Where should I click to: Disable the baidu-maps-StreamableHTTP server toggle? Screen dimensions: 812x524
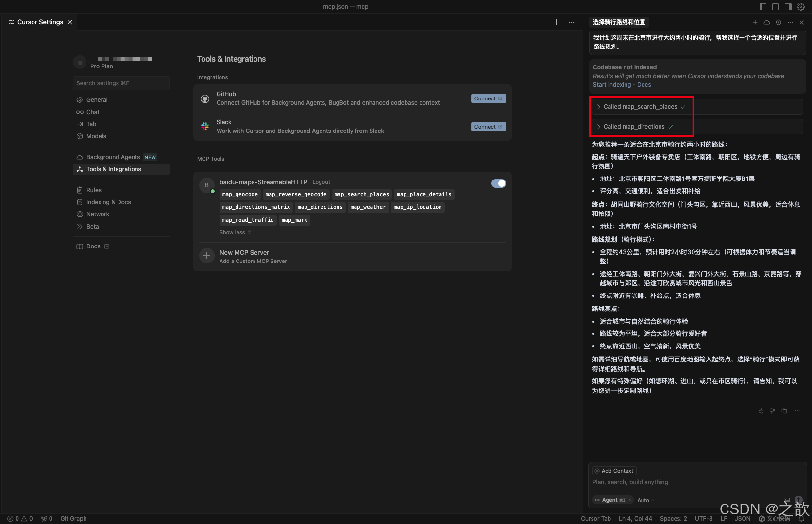point(498,183)
